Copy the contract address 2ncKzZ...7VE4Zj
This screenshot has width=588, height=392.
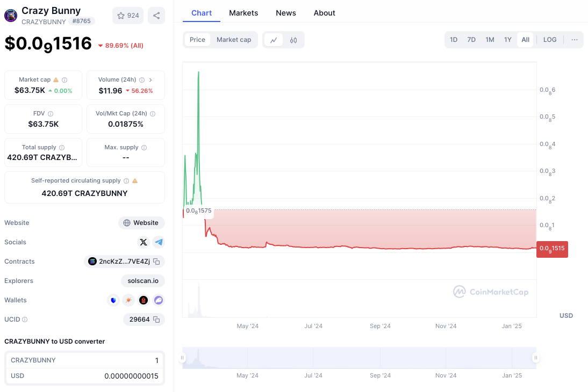156,262
